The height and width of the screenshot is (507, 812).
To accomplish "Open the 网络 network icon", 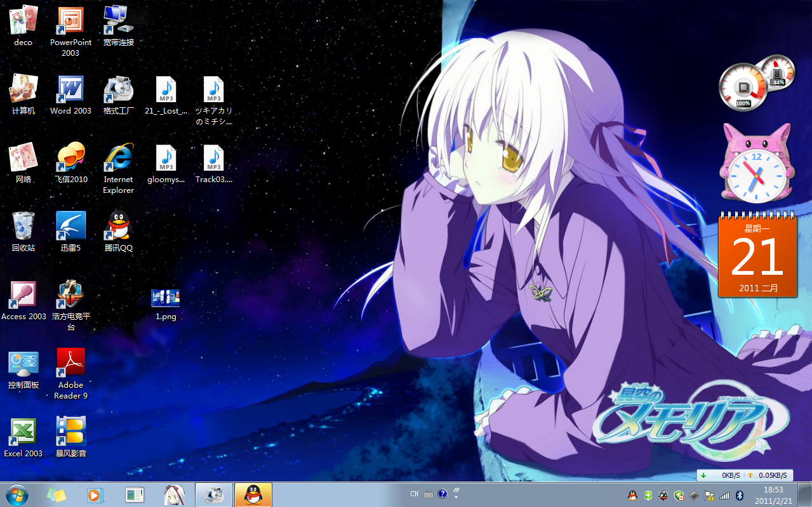I will click(x=23, y=162).
